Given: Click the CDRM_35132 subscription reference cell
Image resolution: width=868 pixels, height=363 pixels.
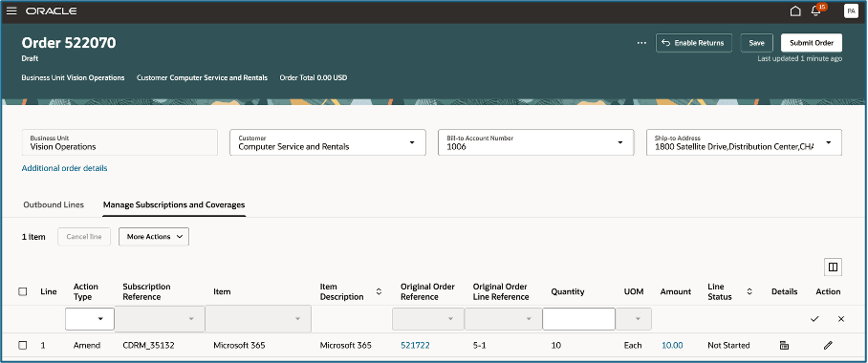Looking at the screenshot, I should (148, 345).
